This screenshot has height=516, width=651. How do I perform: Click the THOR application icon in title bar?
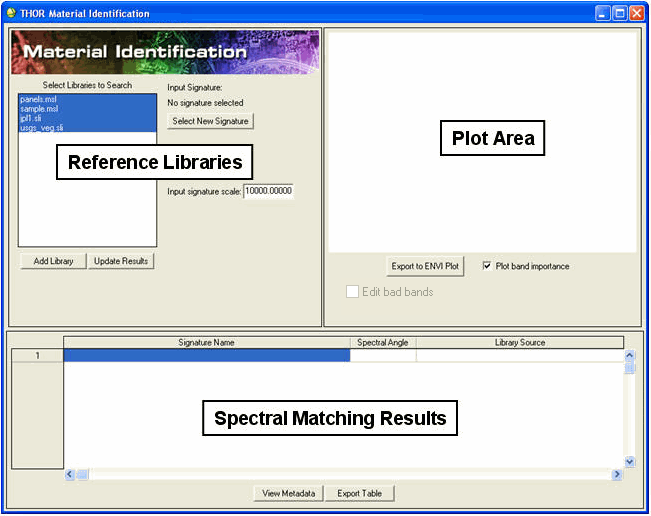[x=11, y=13]
